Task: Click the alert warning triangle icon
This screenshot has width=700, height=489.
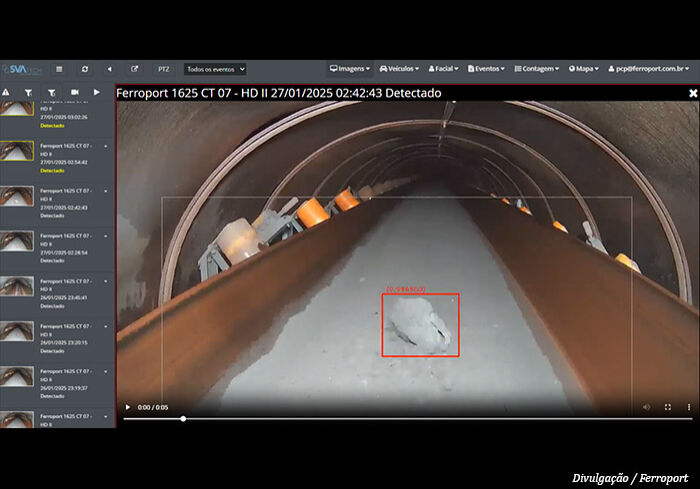Action: [6, 92]
